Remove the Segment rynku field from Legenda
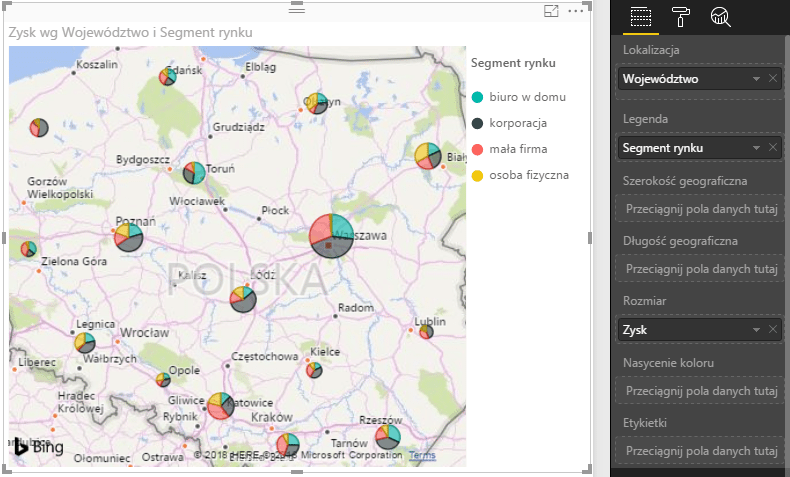This screenshot has height=477, width=790. (773, 148)
